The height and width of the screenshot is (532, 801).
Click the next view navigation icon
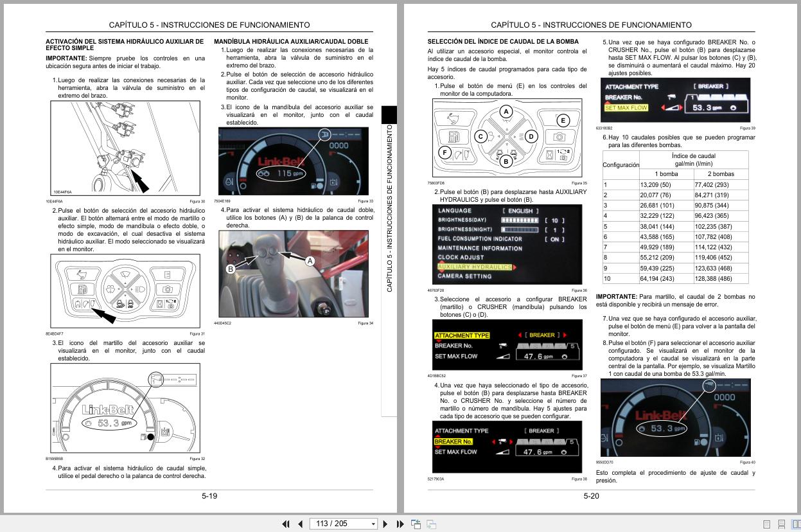click(x=431, y=524)
